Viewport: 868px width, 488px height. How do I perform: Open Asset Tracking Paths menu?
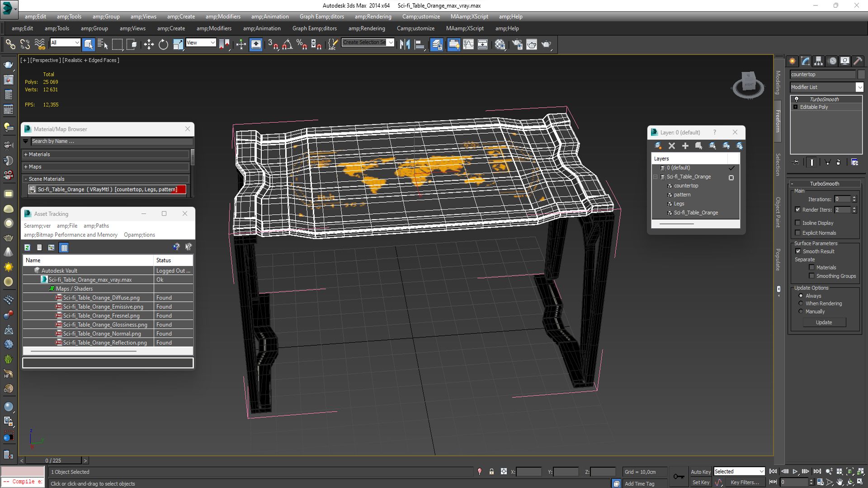[x=96, y=226]
